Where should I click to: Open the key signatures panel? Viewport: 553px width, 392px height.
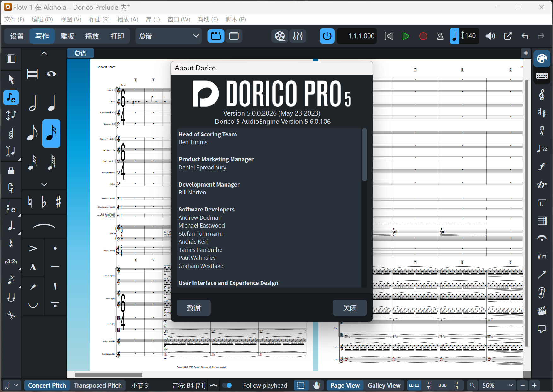pyautogui.click(x=542, y=112)
